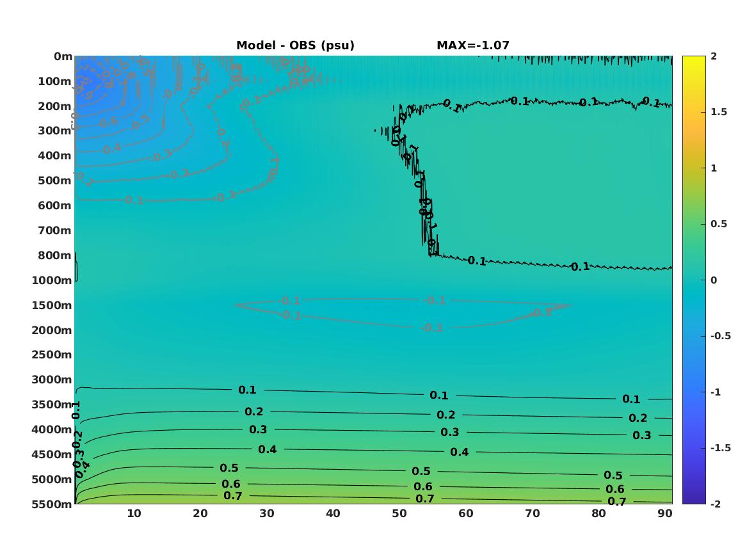Click the "700m" depth axis label
The height and width of the screenshot is (560, 747).
(x=55, y=230)
